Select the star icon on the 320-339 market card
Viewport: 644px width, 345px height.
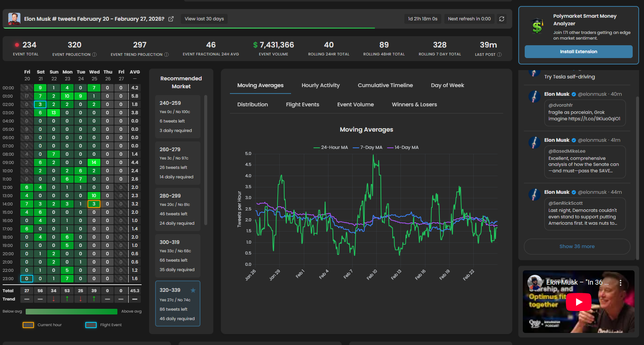(193, 290)
